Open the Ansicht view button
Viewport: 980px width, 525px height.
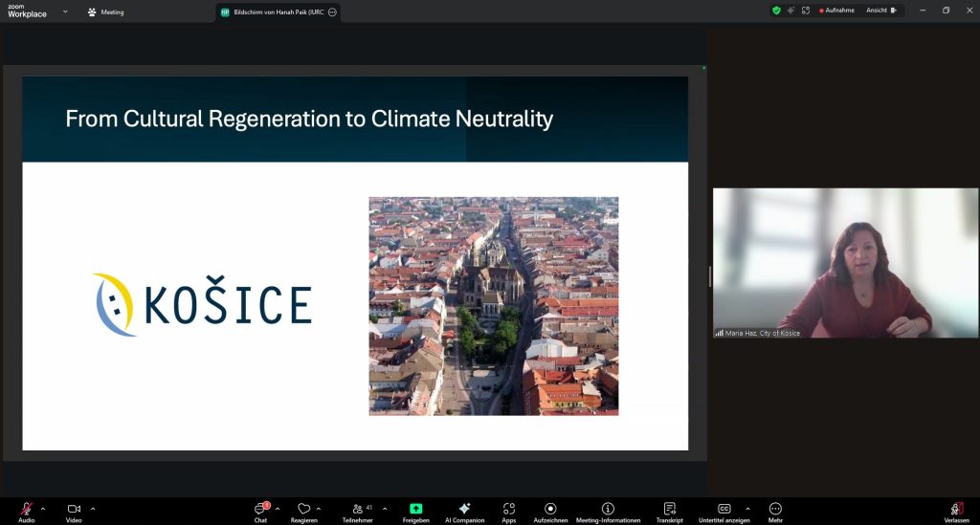[881, 11]
